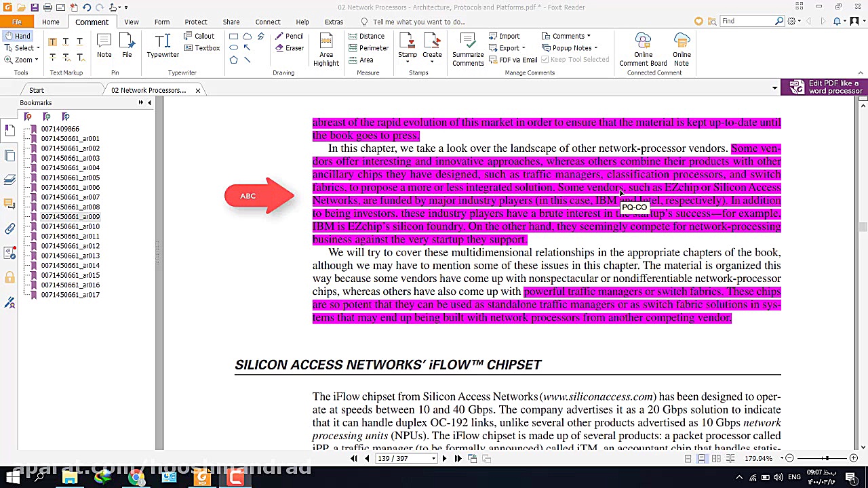Select the Hand tool
This screenshot has height=488, width=868.
[x=17, y=36]
